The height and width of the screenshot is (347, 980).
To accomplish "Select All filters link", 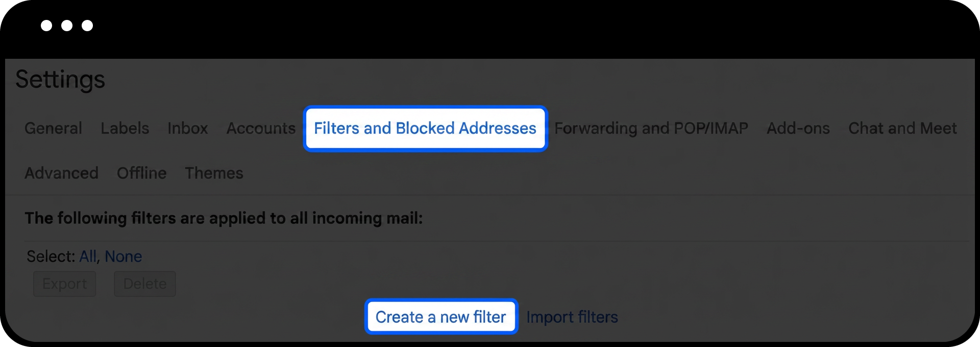I will pyautogui.click(x=87, y=257).
